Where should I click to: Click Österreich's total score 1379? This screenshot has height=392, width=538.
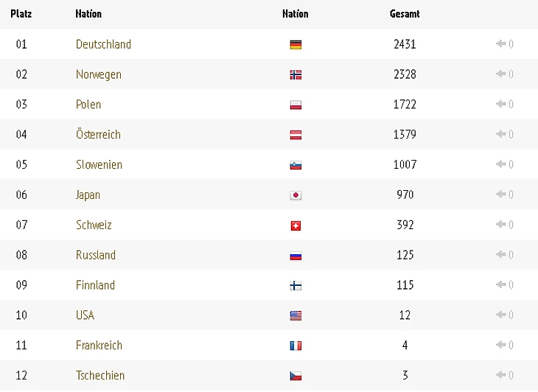pyautogui.click(x=405, y=134)
